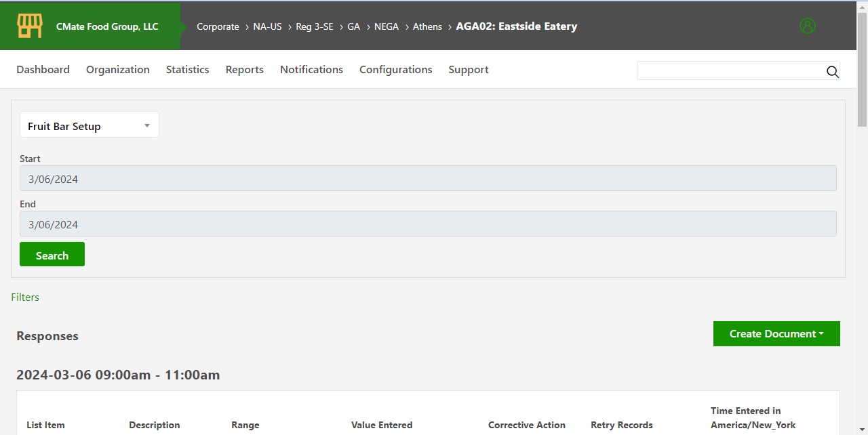This screenshot has width=868, height=435.
Task: Open the Filters link
Action: coord(25,297)
